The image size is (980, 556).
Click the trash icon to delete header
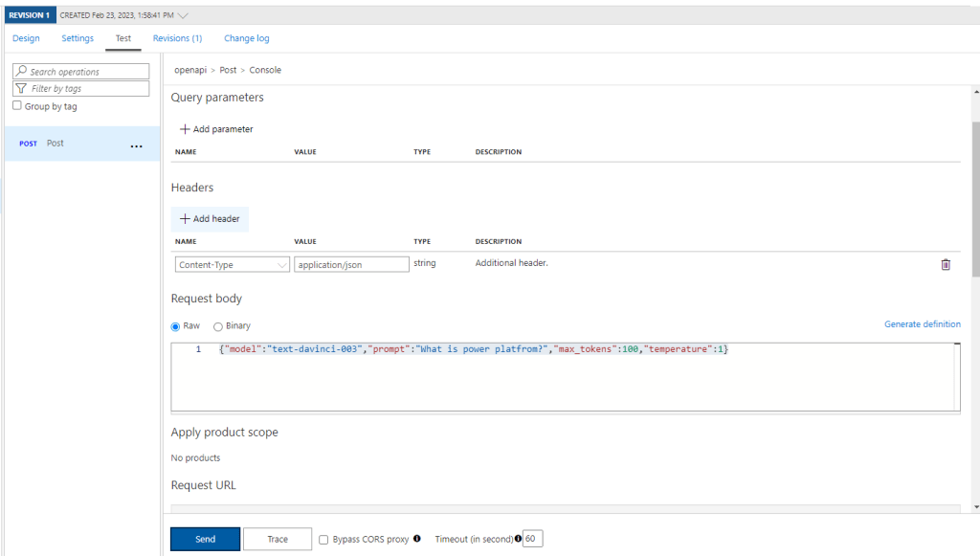[946, 264]
